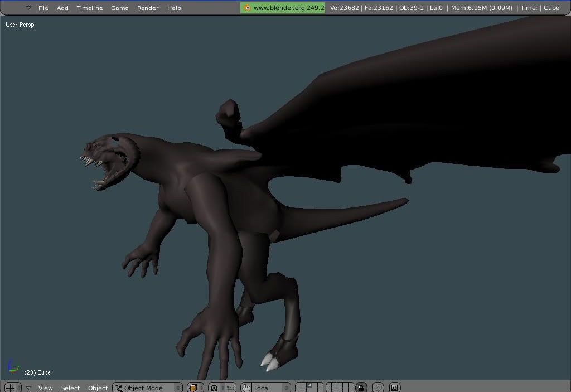Collapse the 3D view header menus triangle
571x392 pixels.
pos(28,388)
